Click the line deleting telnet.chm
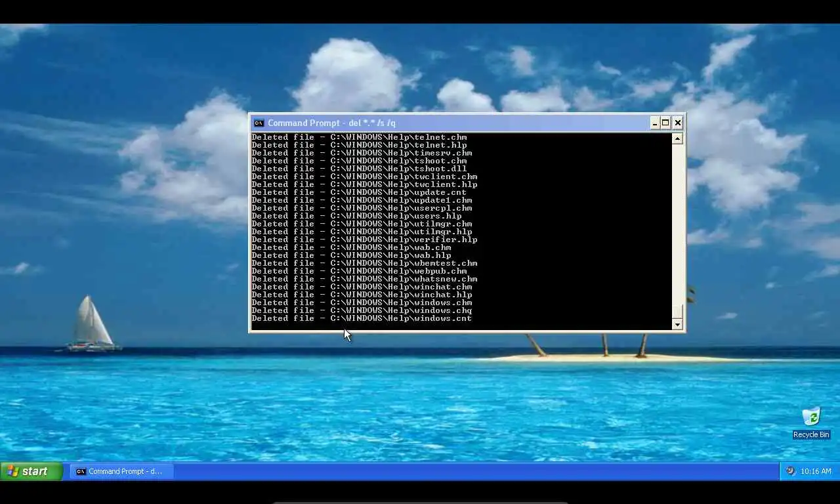The image size is (840, 504). (x=359, y=137)
